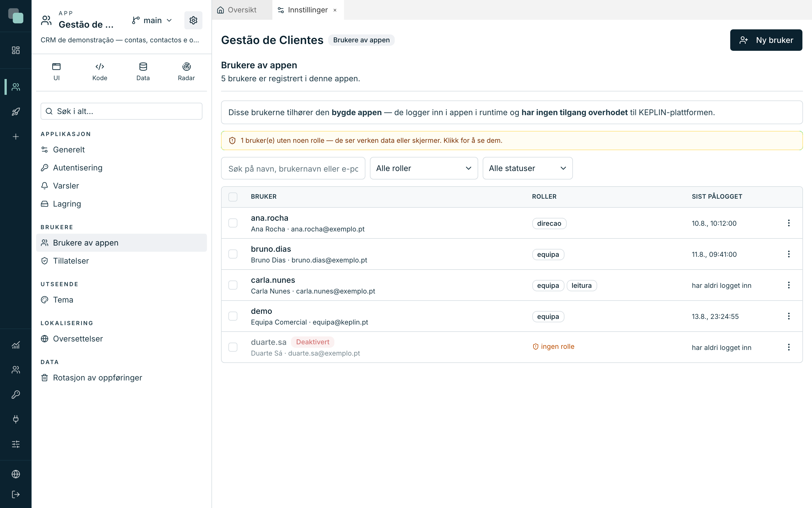Click the globe language icon in rail
The height and width of the screenshot is (508, 812).
pos(16,474)
